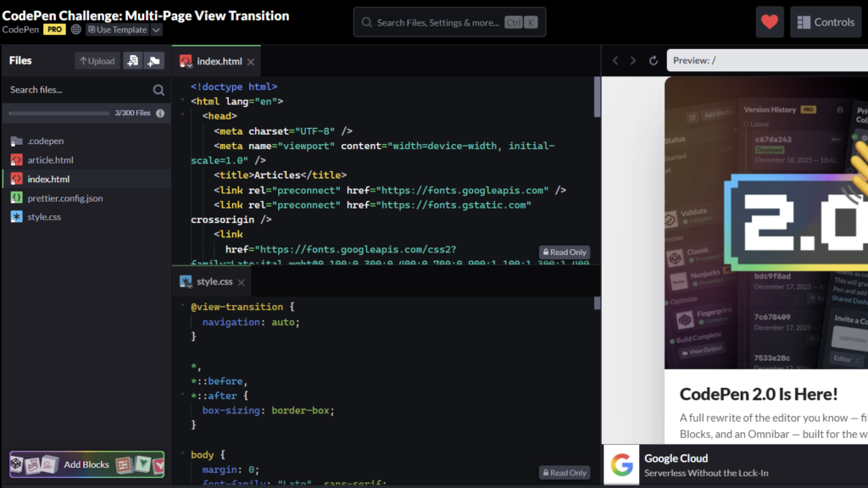Viewport: 868px width, 488px height.
Task: Create a new folder with the add-folder icon
Action: [154, 61]
